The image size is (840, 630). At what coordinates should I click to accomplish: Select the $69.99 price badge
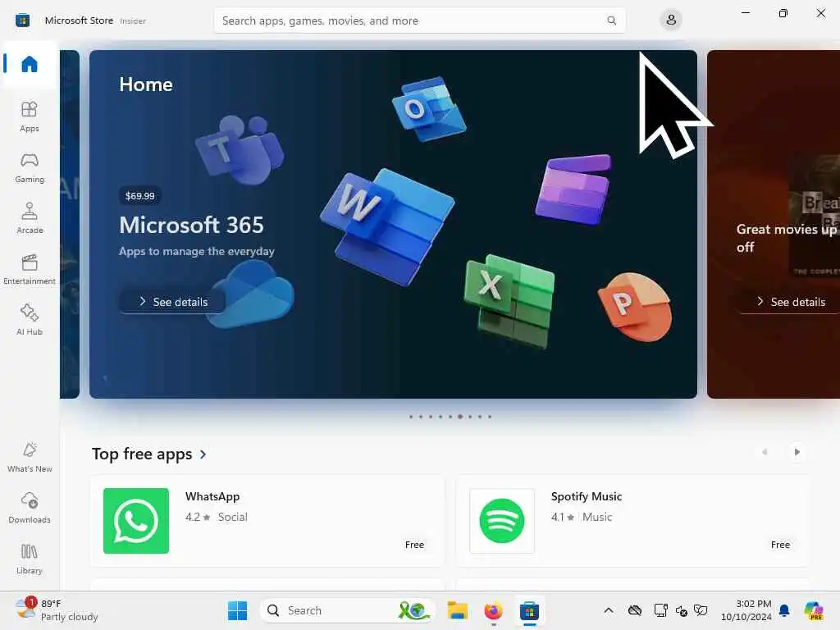coord(139,196)
